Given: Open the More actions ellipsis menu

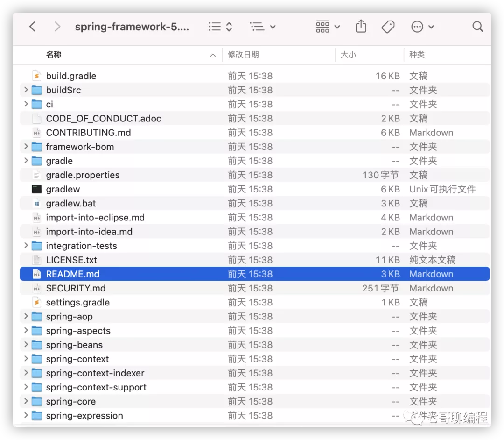Looking at the screenshot, I should coord(422,27).
